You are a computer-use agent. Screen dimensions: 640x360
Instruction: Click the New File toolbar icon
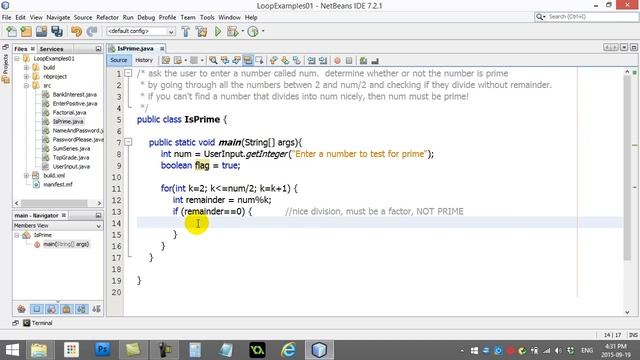11,31
